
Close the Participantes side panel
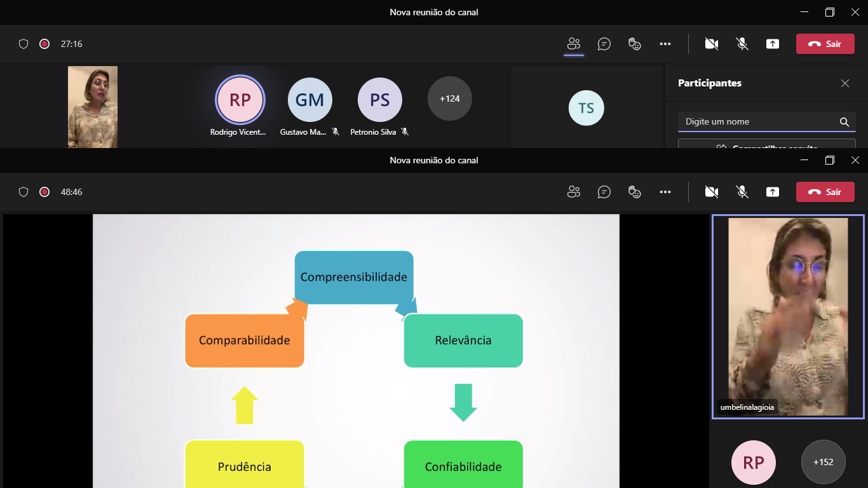[844, 83]
